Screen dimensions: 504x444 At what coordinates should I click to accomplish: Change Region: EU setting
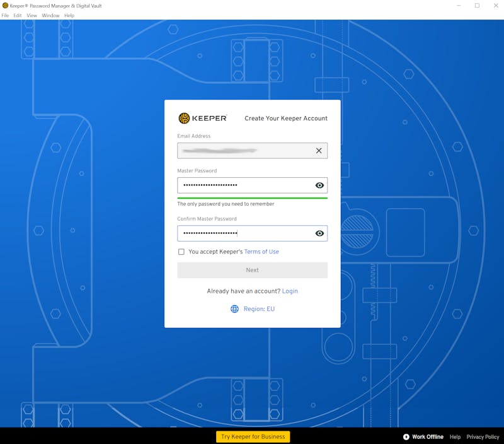pos(259,309)
